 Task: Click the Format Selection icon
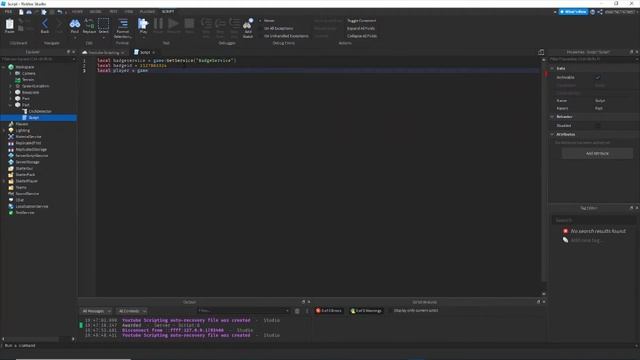[122, 23]
